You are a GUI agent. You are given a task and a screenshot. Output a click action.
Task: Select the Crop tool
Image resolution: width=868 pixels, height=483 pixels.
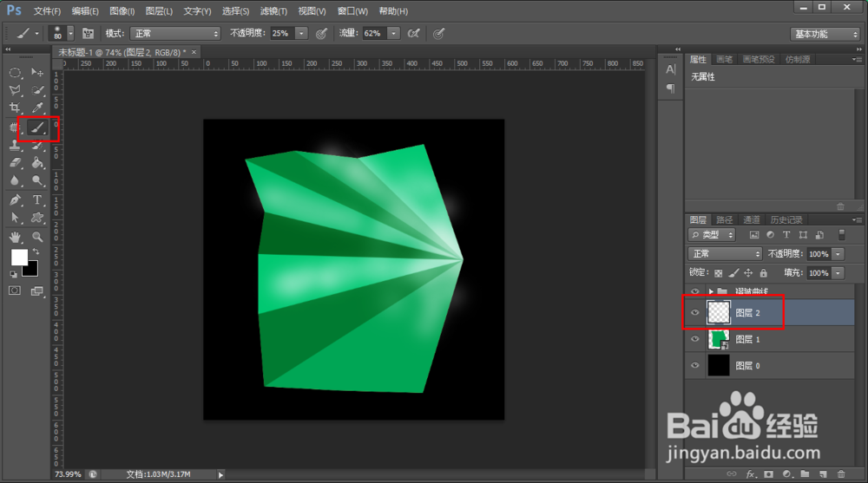coord(16,108)
